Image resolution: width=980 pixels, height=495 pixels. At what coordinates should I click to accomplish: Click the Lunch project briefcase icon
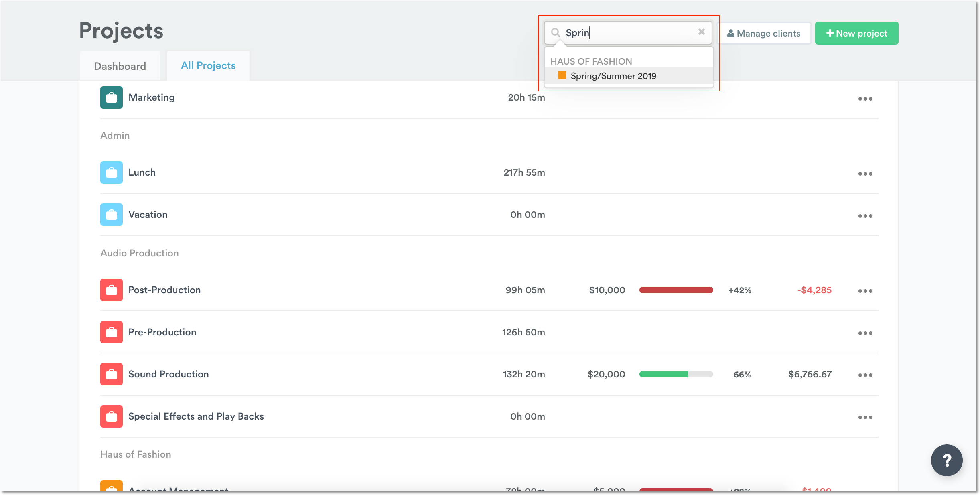click(111, 172)
